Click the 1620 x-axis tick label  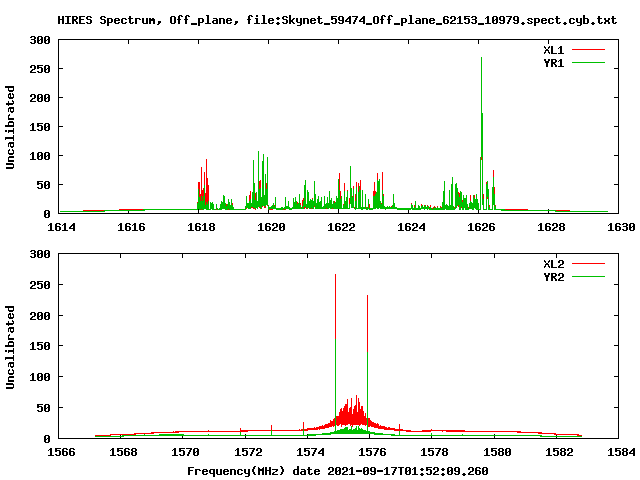pyautogui.click(x=271, y=227)
